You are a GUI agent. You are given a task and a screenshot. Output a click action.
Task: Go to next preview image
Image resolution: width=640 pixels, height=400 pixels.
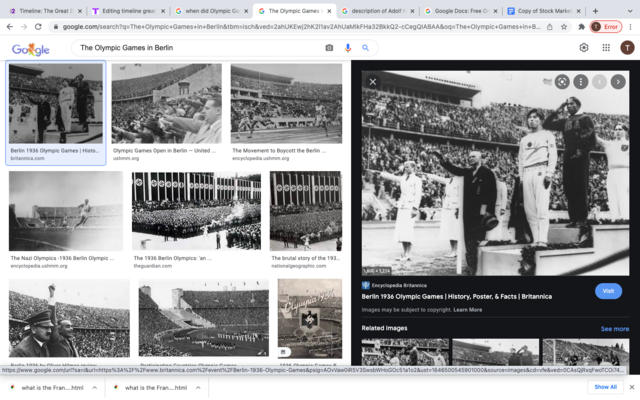coord(618,82)
